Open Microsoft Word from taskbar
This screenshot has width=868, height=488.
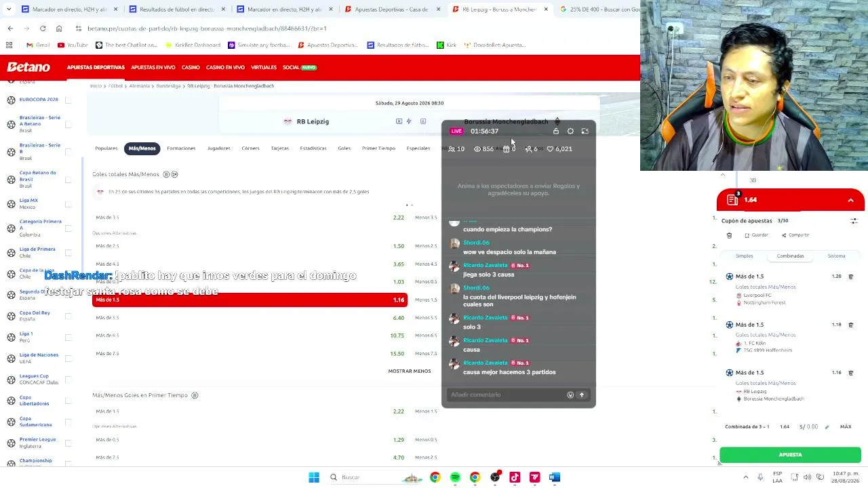click(555, 477)
